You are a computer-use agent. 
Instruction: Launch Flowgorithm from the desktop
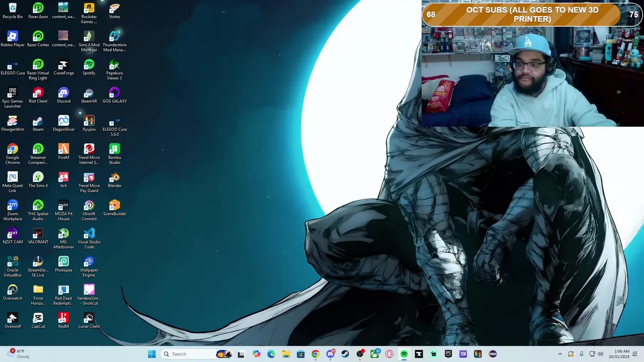(x=13, y=124)
